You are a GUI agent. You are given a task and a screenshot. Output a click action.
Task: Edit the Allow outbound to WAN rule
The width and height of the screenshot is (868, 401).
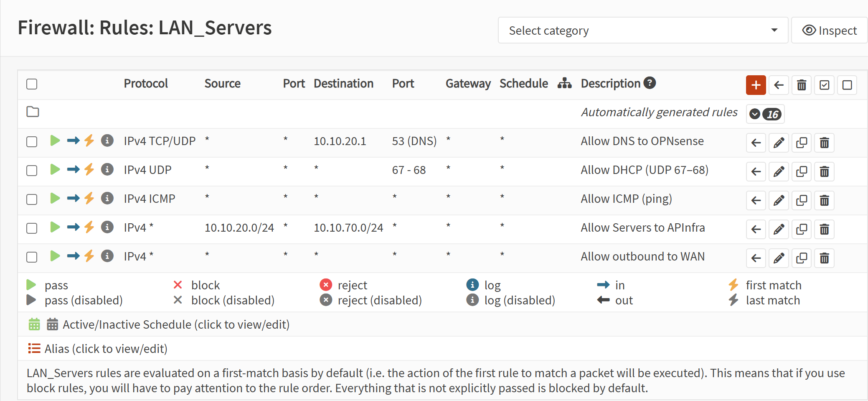pyautogui.click(x=779, y=258)
